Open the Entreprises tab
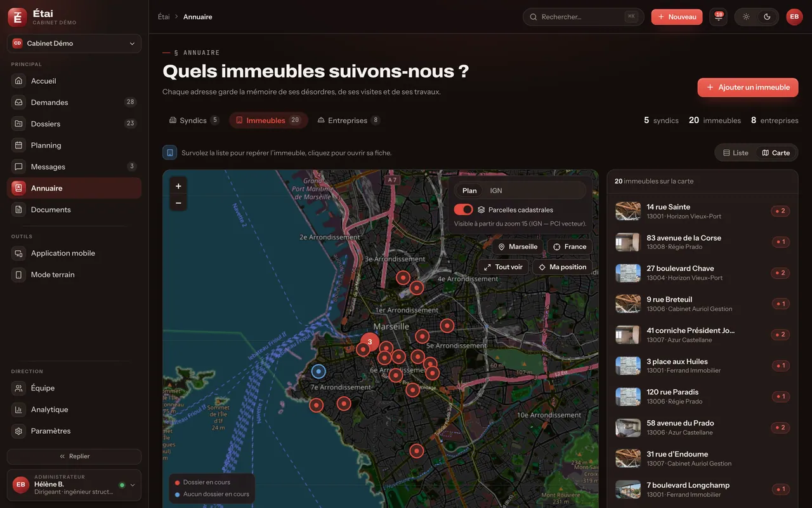 [348, 120]
